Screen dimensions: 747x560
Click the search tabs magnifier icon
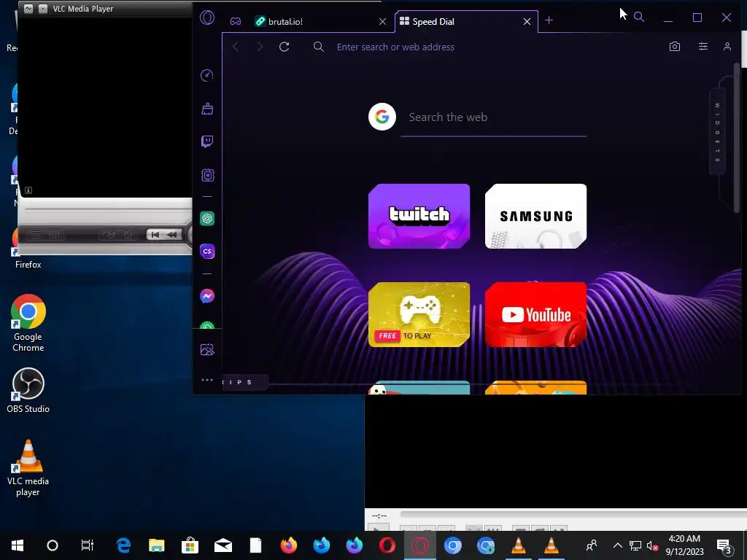point(639,17)
